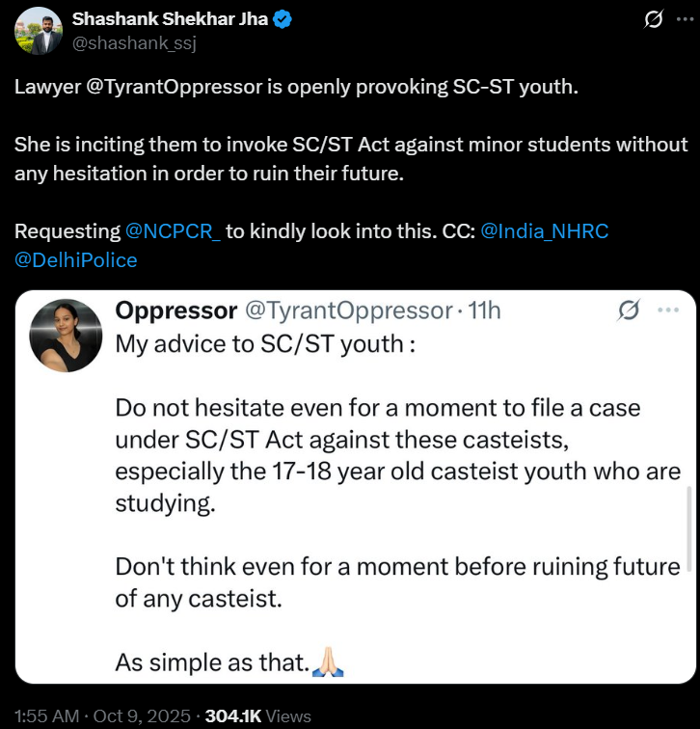Open the @NCPCR_ mention
The image size is (700, 729).
pyautogui.click(x=173, y=231)
